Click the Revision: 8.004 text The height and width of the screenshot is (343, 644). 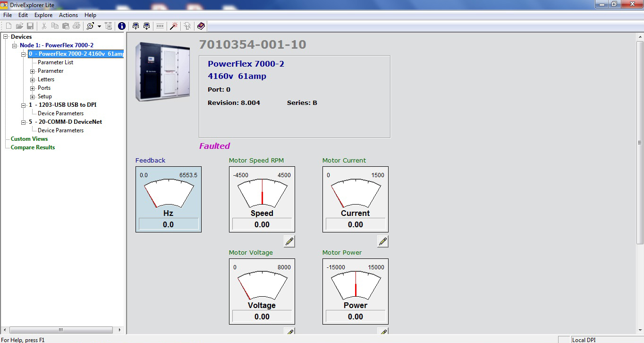234,103
